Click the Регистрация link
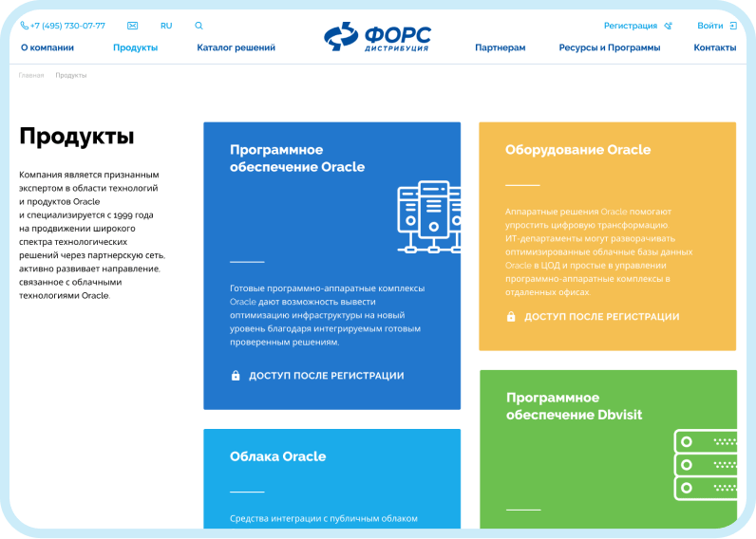The width and height of the screenshot is (756, 539). [631, 26]
